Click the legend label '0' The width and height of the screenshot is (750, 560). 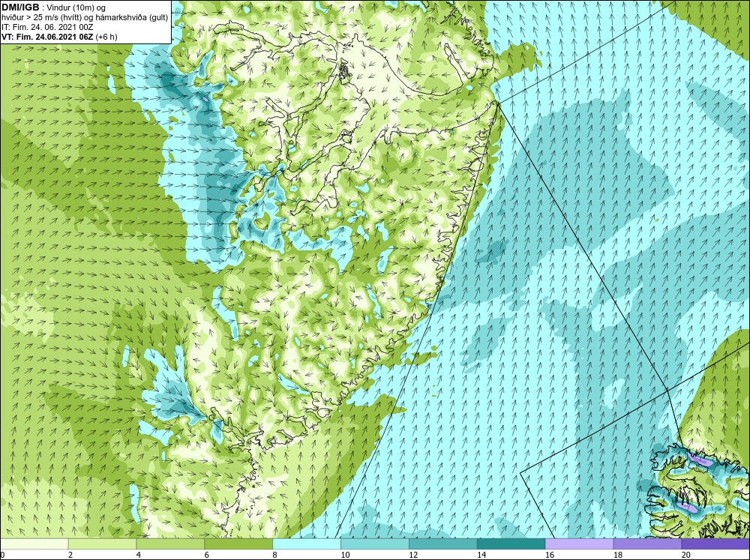pyautogui.click(x=2, y=555)
